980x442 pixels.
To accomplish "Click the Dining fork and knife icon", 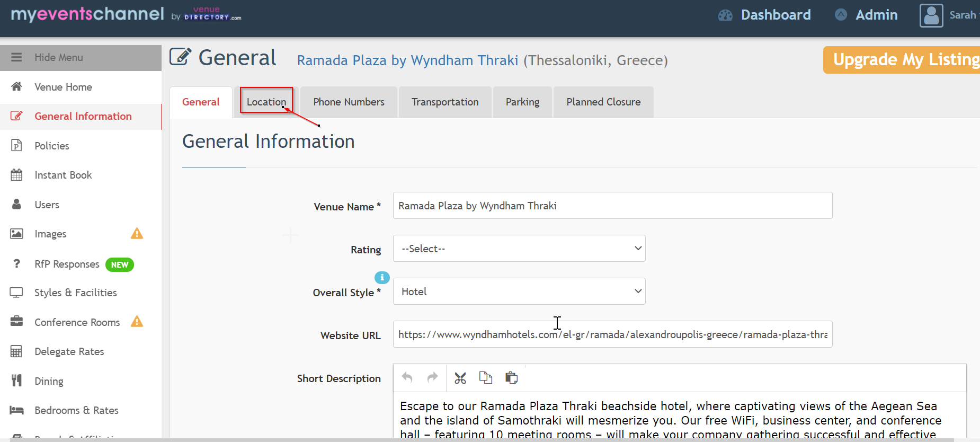I will point(16,380).
